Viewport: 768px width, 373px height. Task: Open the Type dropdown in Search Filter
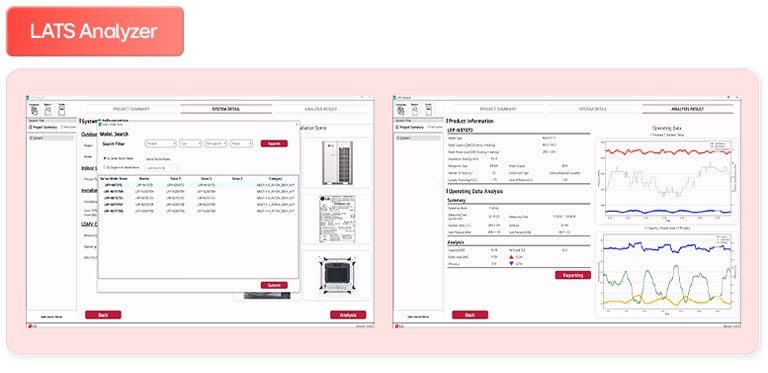click(190, 143)
